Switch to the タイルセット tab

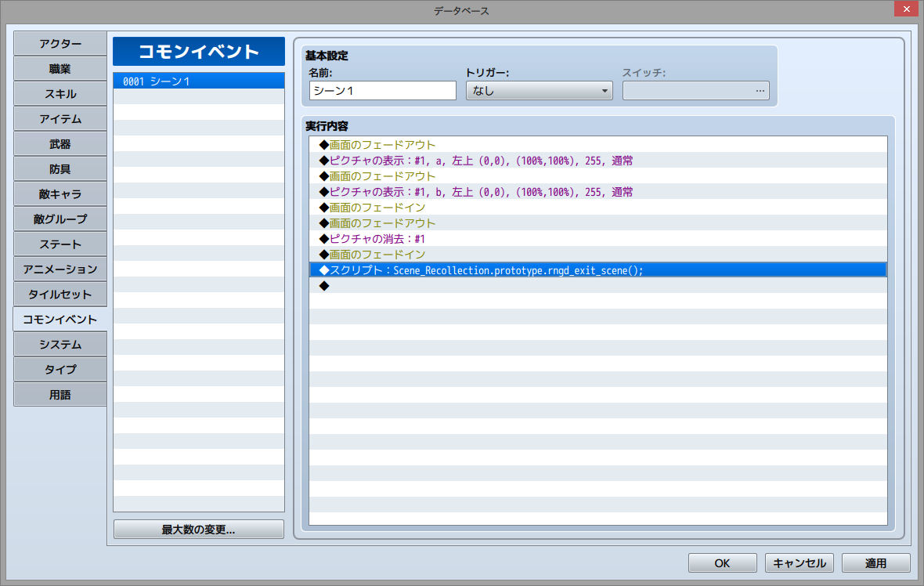pyautogui.click(x=60, y=295)
